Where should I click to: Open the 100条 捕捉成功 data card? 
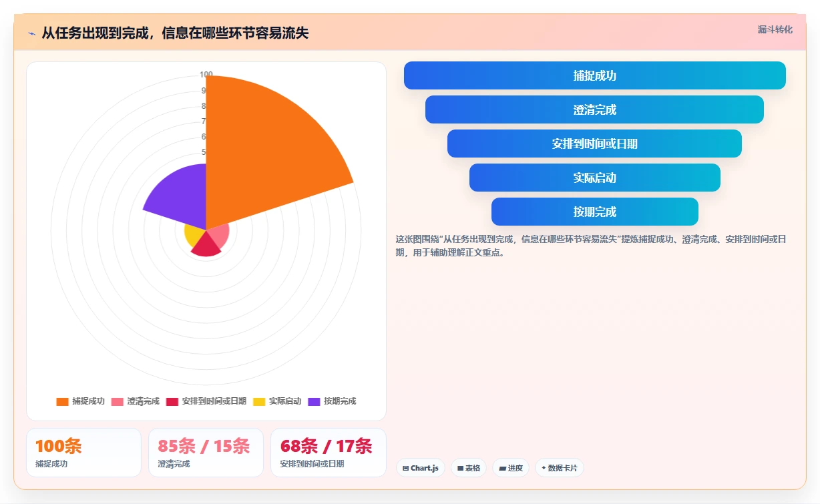click(83, 453)
